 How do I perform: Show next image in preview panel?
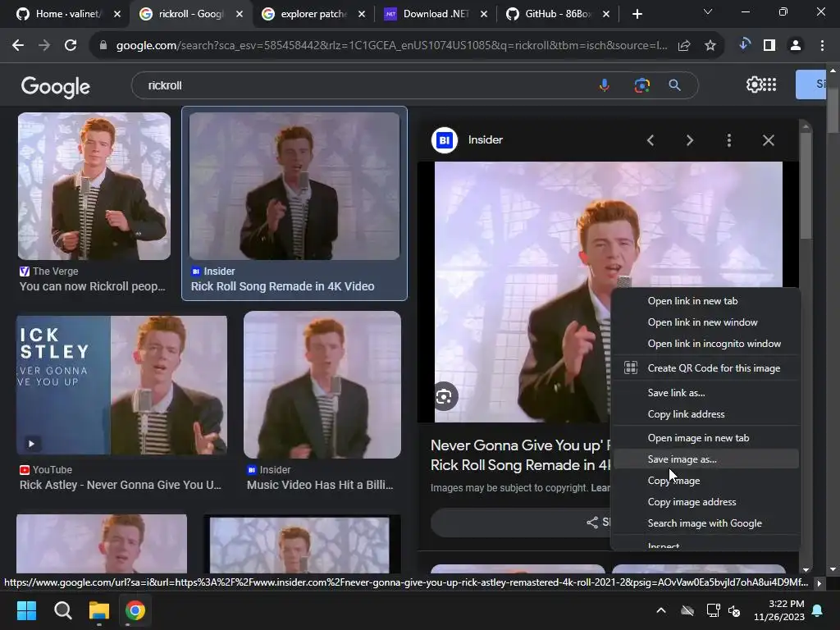[x=689, y=140]
